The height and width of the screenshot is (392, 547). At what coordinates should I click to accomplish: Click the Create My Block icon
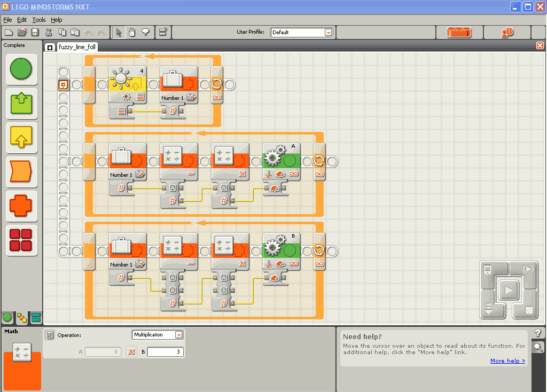(x=163, y=32)
